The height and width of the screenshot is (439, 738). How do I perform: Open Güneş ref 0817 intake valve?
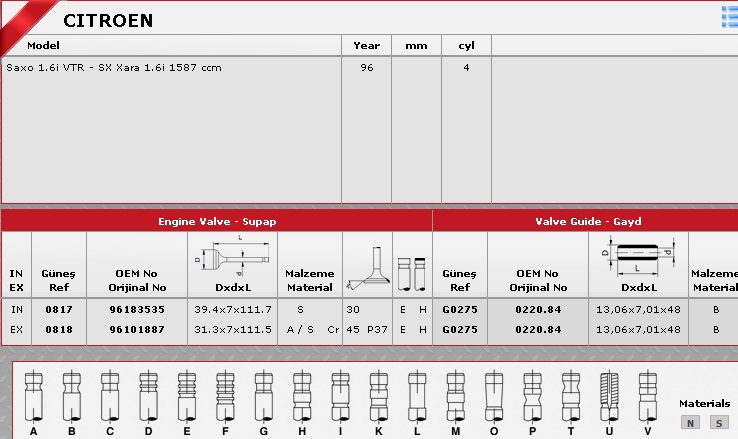59,310
